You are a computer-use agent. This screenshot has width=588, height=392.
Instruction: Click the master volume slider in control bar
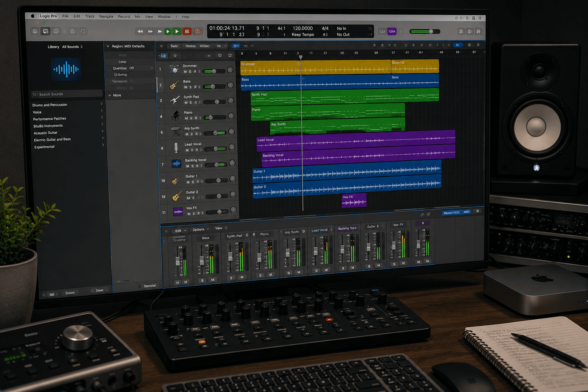tap(425, 32)
